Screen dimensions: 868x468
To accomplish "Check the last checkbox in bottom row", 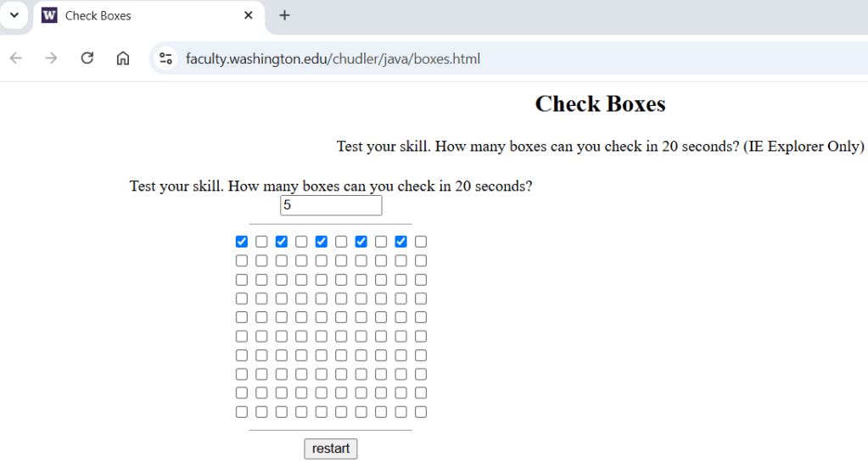I will pyautogui.click(x=421, y=412).
